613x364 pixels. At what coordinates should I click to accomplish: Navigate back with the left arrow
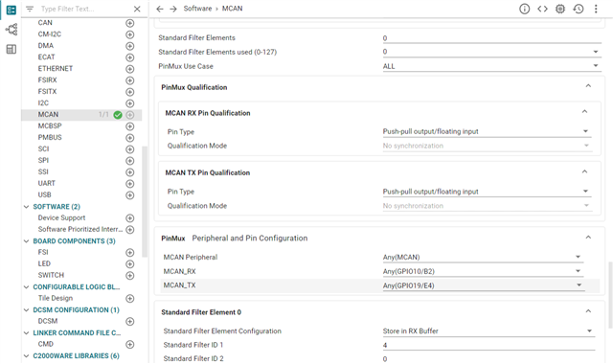tap(160, 9)
